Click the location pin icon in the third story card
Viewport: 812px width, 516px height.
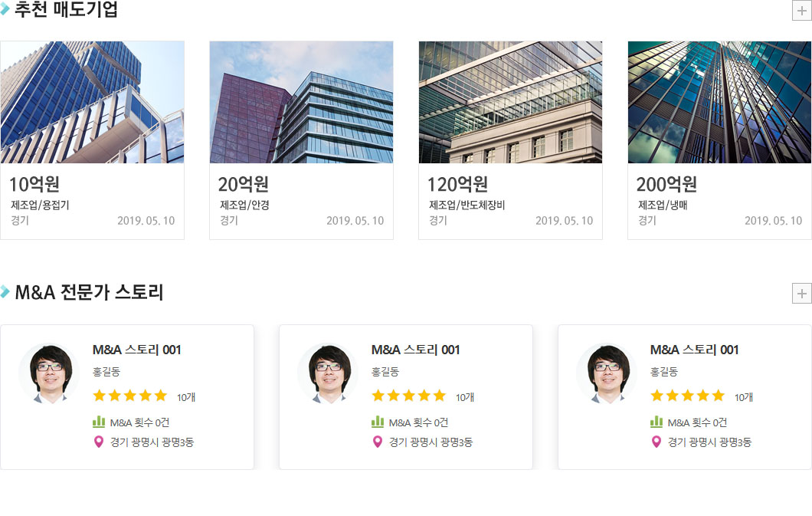(656, 442)
